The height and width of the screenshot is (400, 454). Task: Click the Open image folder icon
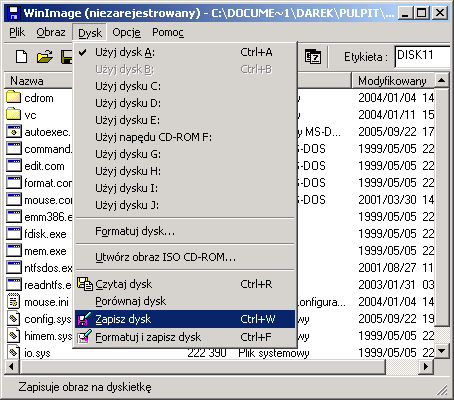[45, 57]
